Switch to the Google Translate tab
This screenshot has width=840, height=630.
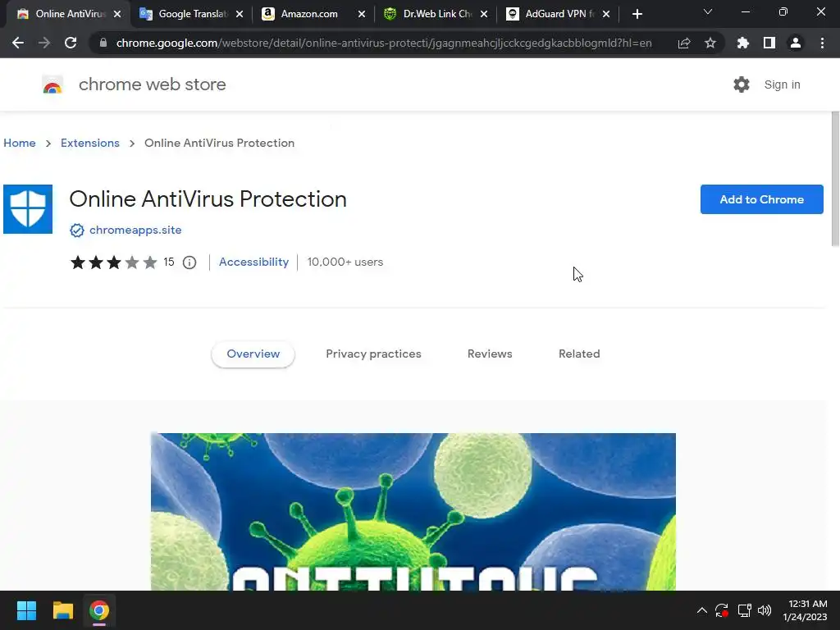[190, 14]
